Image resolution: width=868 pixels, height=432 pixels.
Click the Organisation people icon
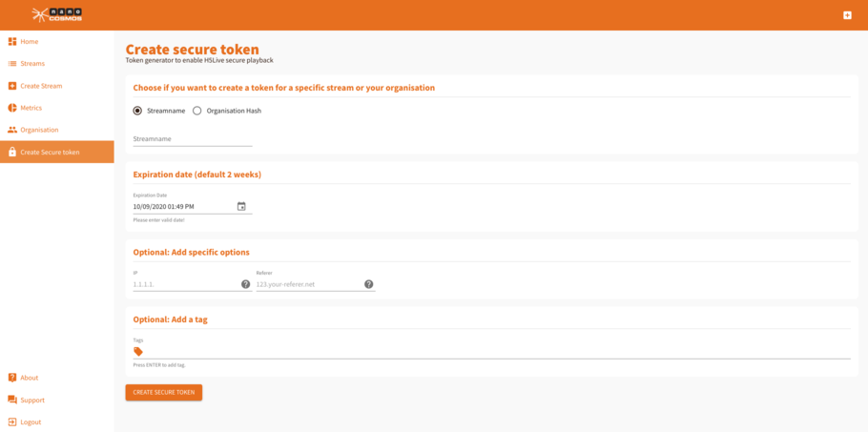click(x=12, y=130)
